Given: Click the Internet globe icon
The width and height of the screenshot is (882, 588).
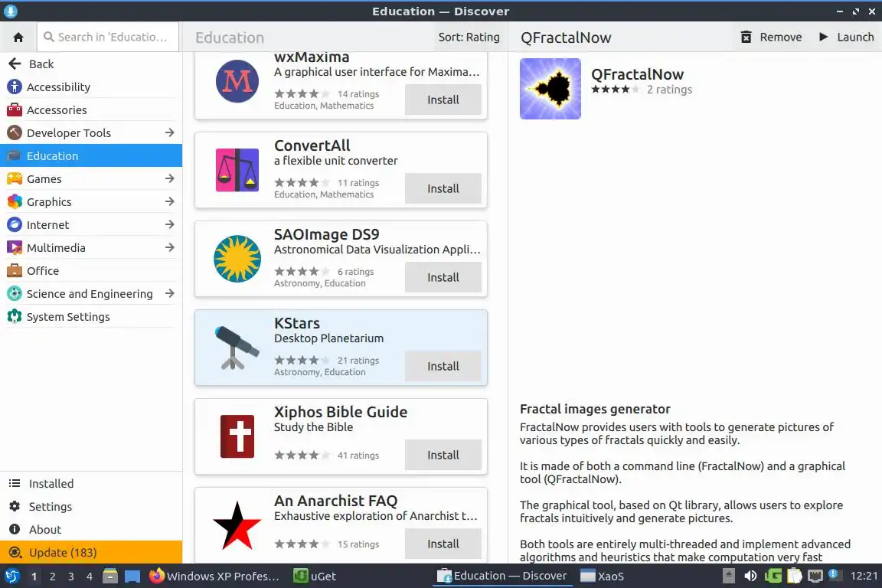Looking at the screenshot, I should pyautogui.click(x=14, y=224).
